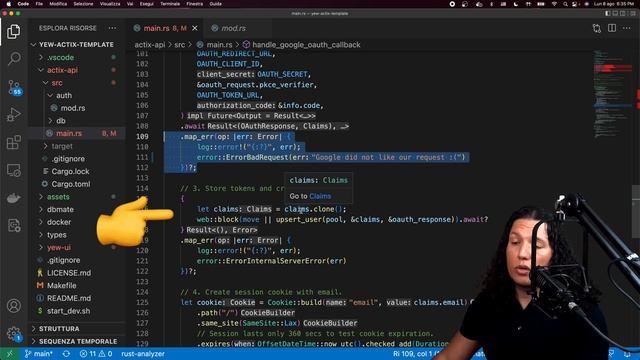Open Source Control view with 55 badge
The width and height of the screenshot is (640, 360).
tap(14, 87)
